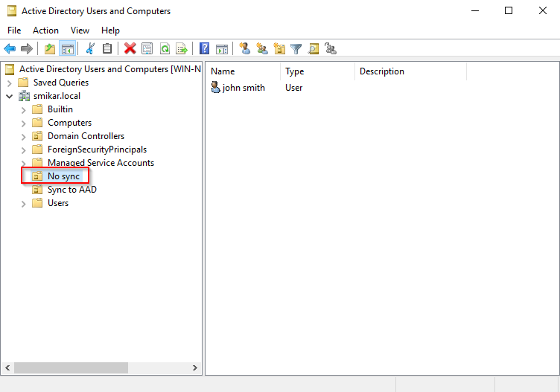560x392 pixels.
Task: Click the Domain Controllers folder icon
Action: [37, 136]
